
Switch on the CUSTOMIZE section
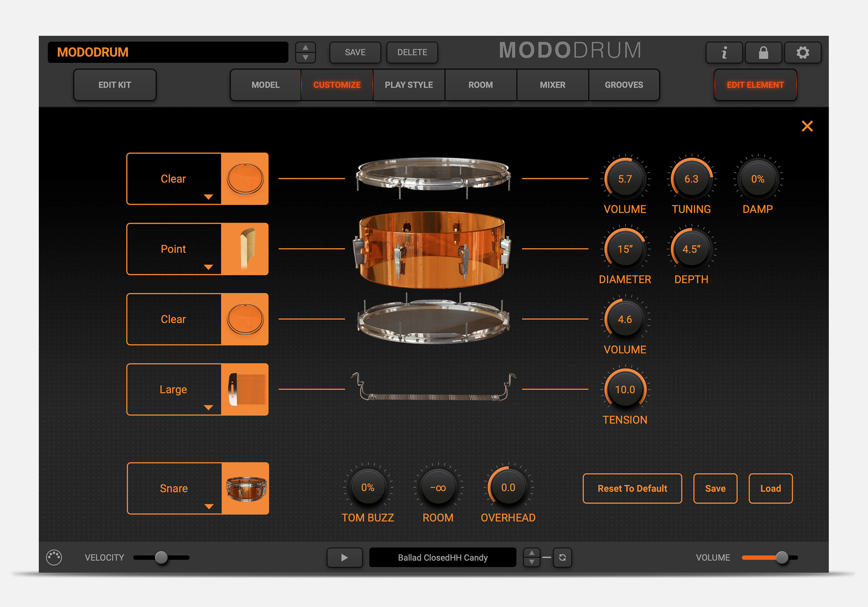336,85
